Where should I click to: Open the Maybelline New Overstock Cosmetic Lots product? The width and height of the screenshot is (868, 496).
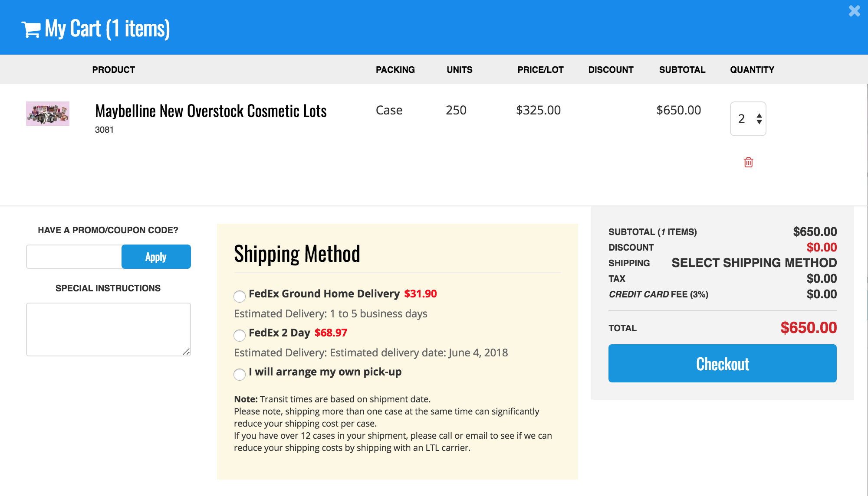click(211, 111)
